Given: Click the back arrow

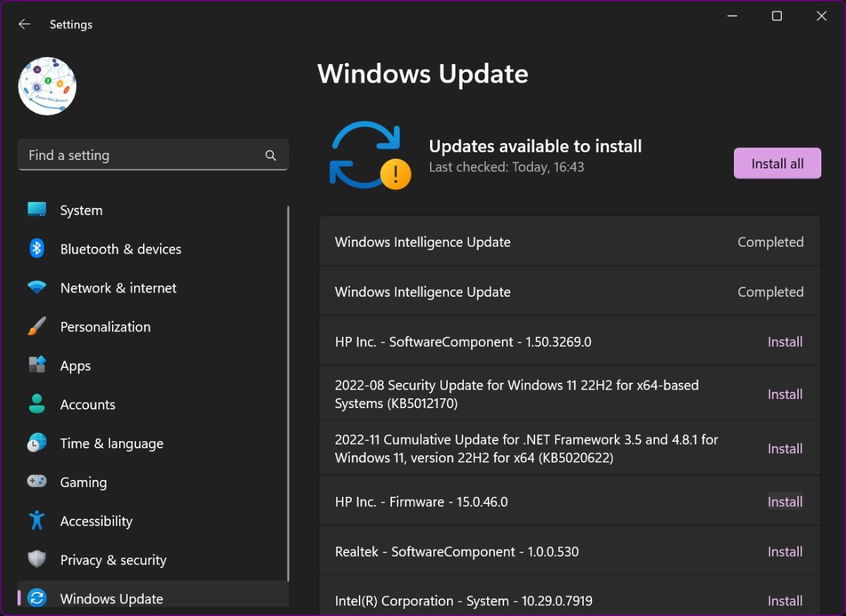Looking at the screenshot, I should click(24, 24).
